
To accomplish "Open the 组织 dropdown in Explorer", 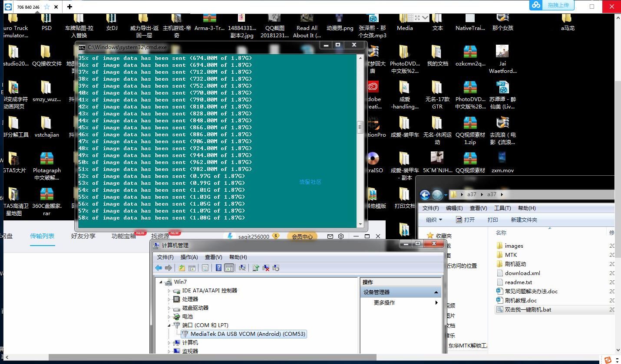I will click(x=434, y=220).
